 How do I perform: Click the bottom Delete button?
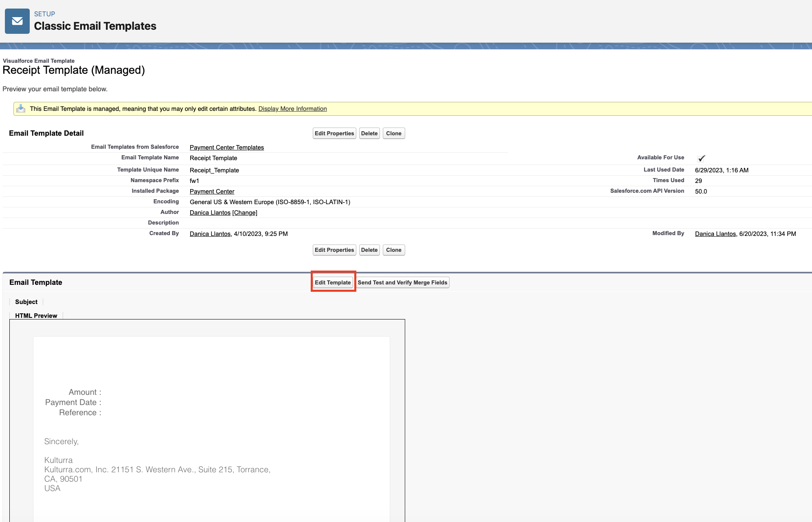tap(369, 250)
